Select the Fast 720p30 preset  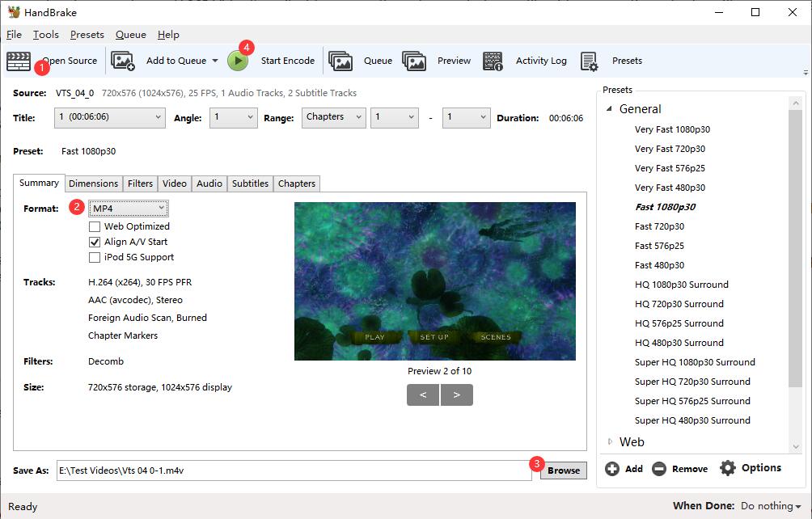[x=660, y=226]
